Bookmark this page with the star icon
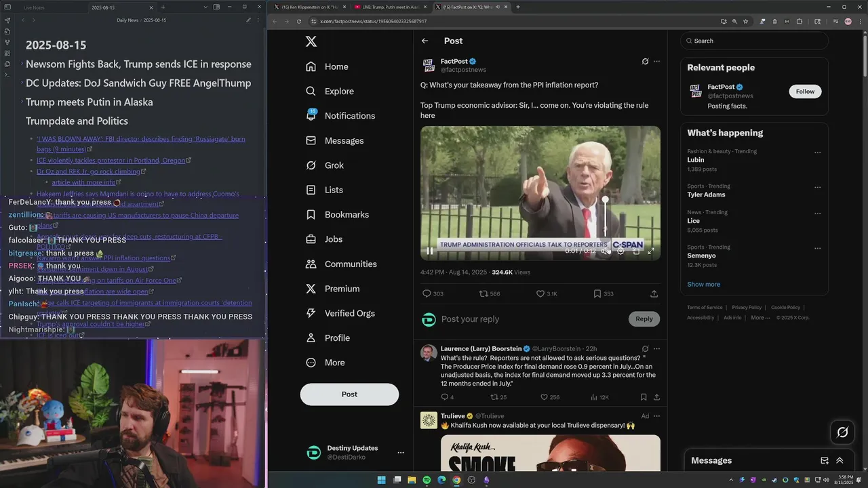The height and width of the screenshot is (488, 868). [745, 22]
